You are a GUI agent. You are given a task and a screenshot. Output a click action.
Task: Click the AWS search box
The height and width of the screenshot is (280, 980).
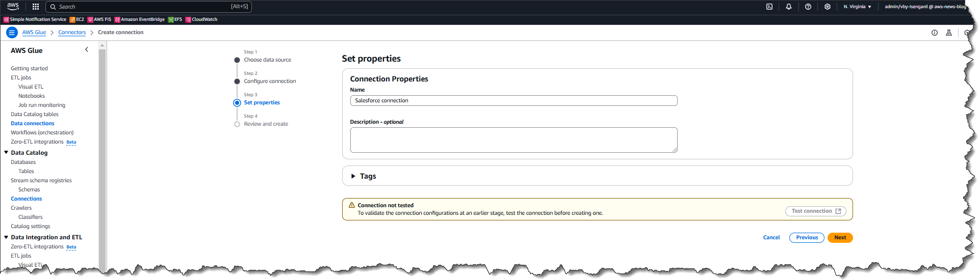pyautogui.click(x=149, y=7)
